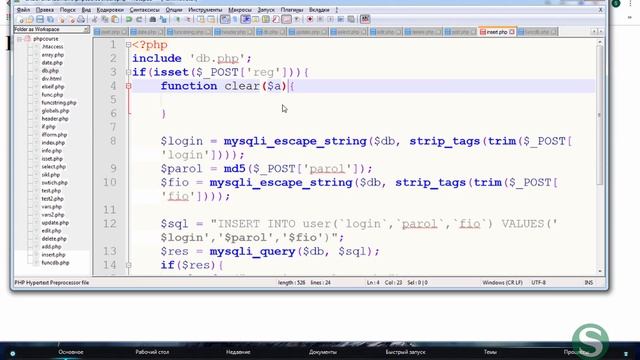
Task: Click the Find binoculars toolbar icon
Action: pyautogui.click(x=152, y=19)
